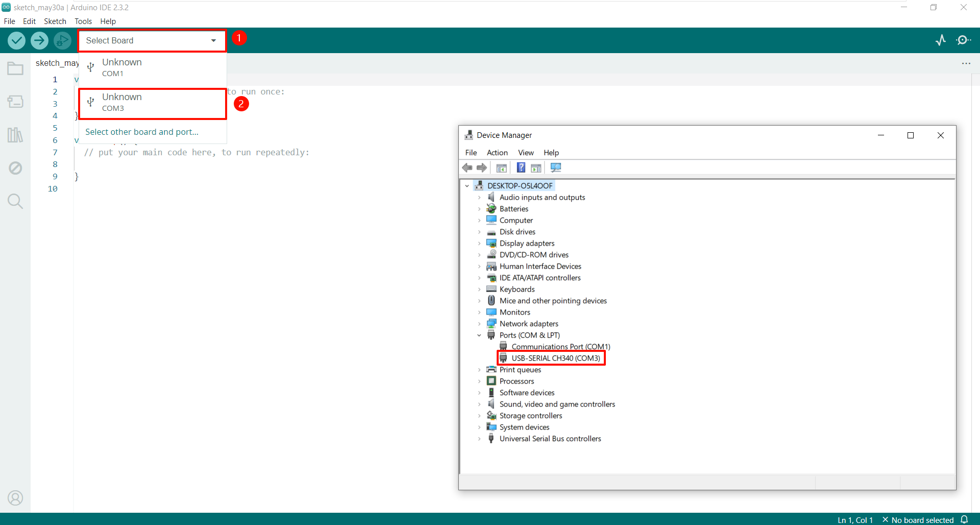Click the user account icon in sidebar
This screenshot has width=980, height=525.
15,498
